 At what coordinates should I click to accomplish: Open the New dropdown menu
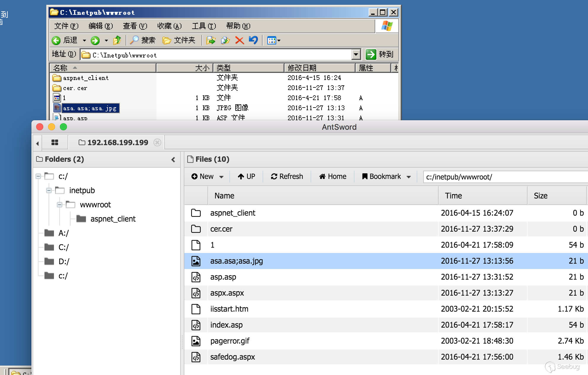point(207,177)
